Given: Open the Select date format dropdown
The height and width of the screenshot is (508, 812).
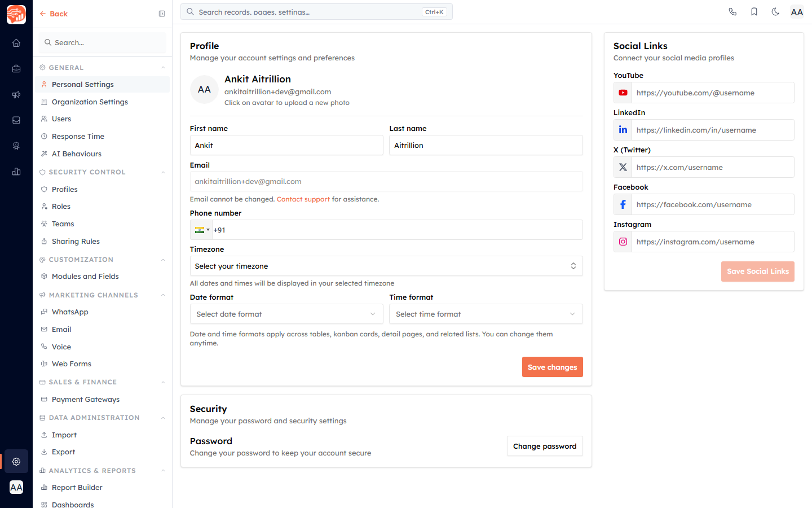Looking at the screenshot, I should pos(286,314).
